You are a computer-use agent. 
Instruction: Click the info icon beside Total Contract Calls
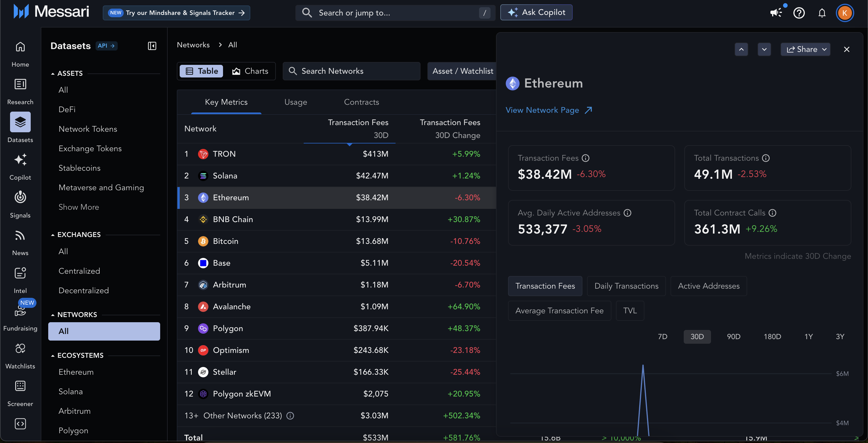click(x=773, y=213)
